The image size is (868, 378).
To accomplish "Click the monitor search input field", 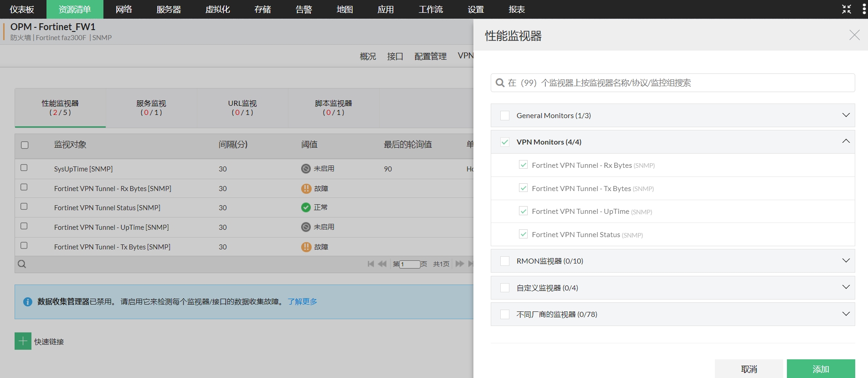I will (673, 83).
